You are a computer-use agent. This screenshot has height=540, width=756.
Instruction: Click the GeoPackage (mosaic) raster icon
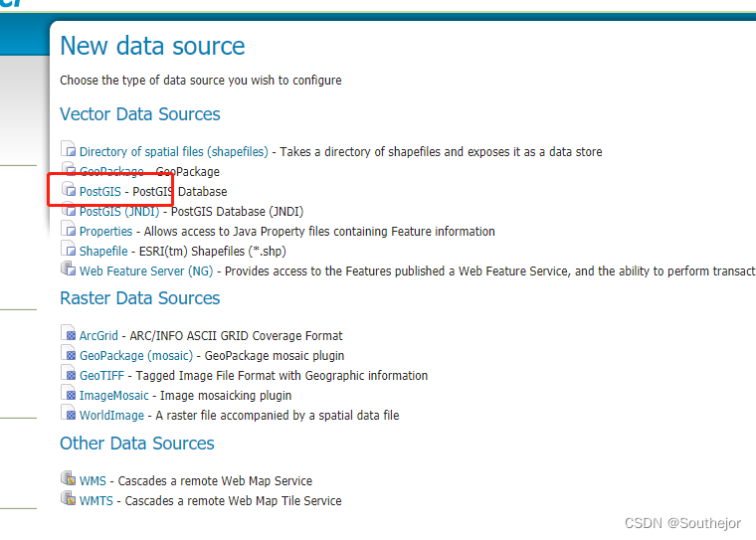[x=69, y=353]
